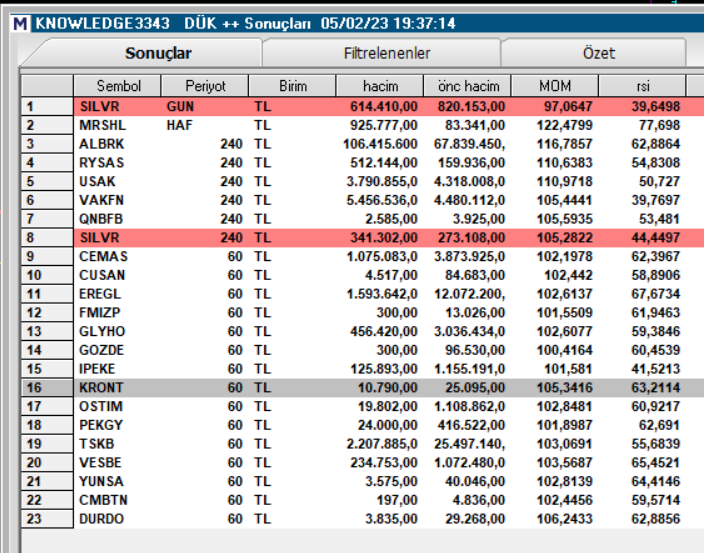The height and width of the screenshot is (553, 704).
Task: Select the GLYHO symbol cell
Action: point(102,331)
